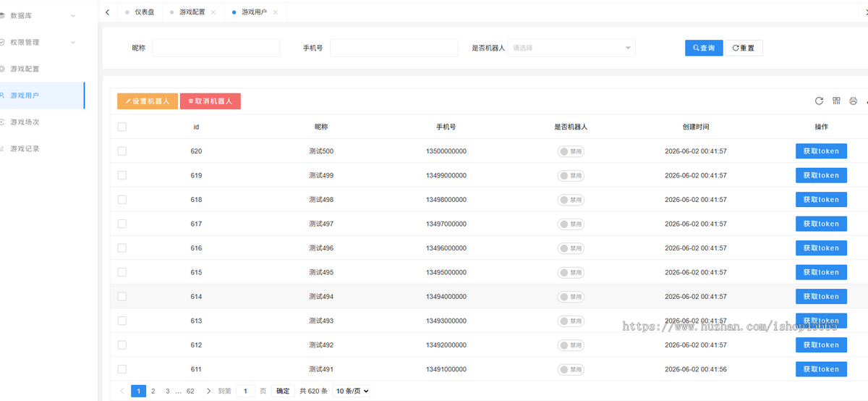868x401 pixels.
Task: Check the row checkbox for id 618
Action: point(122,200)
